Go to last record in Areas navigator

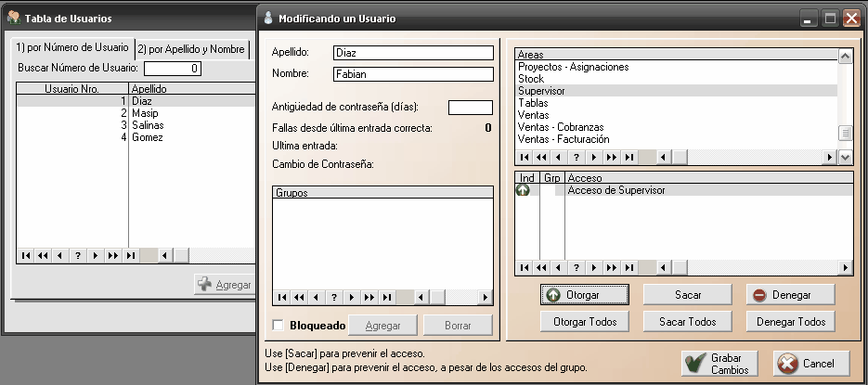pos(628,158)
